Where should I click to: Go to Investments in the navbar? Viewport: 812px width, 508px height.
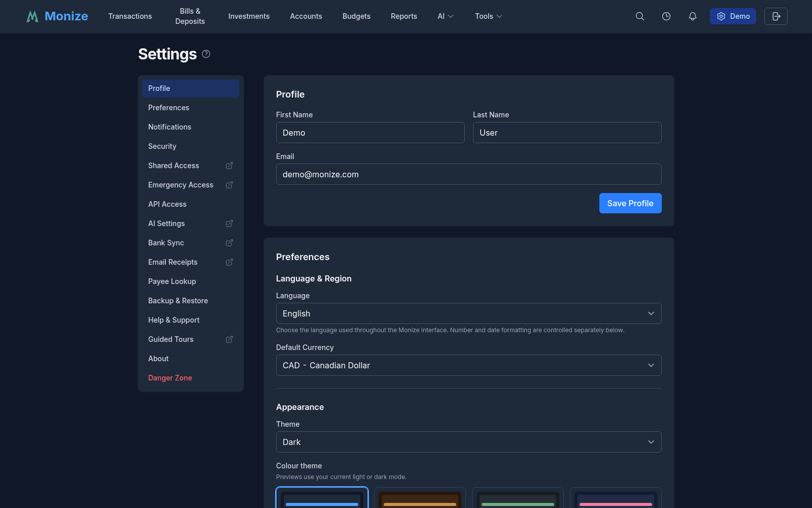[249, 16]
